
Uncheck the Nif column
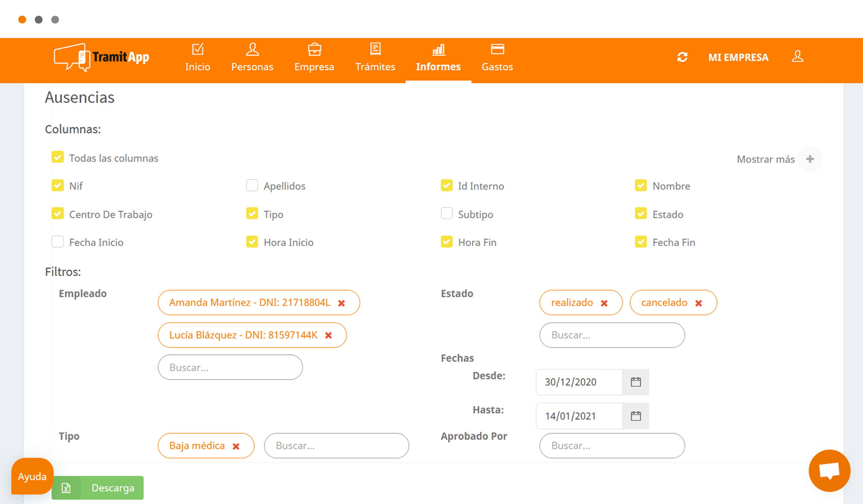point(58,185)
